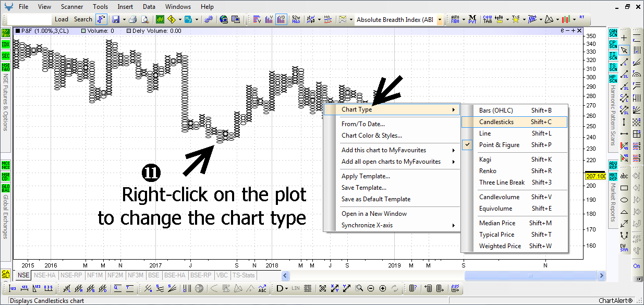The height and width of the screenshot is (305, 644).
Task: Toggle the chart-follow button beside Search
Action: pos(101,19)
